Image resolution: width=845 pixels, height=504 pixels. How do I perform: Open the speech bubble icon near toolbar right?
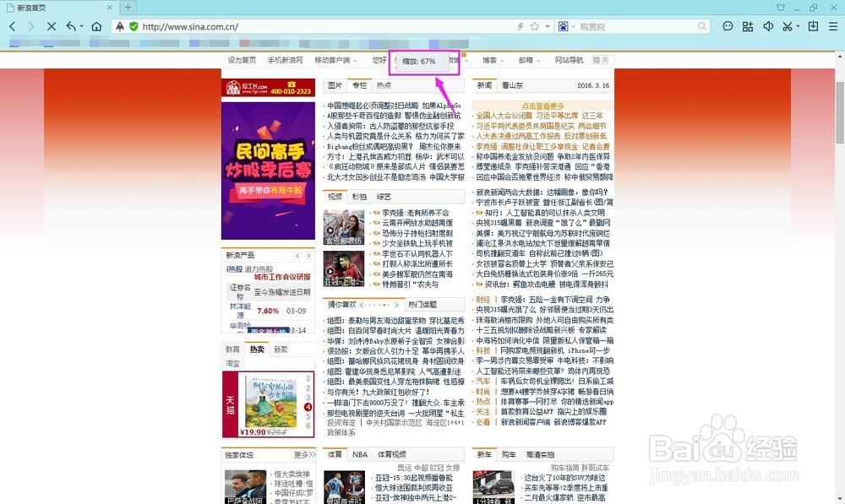(728, 26)
